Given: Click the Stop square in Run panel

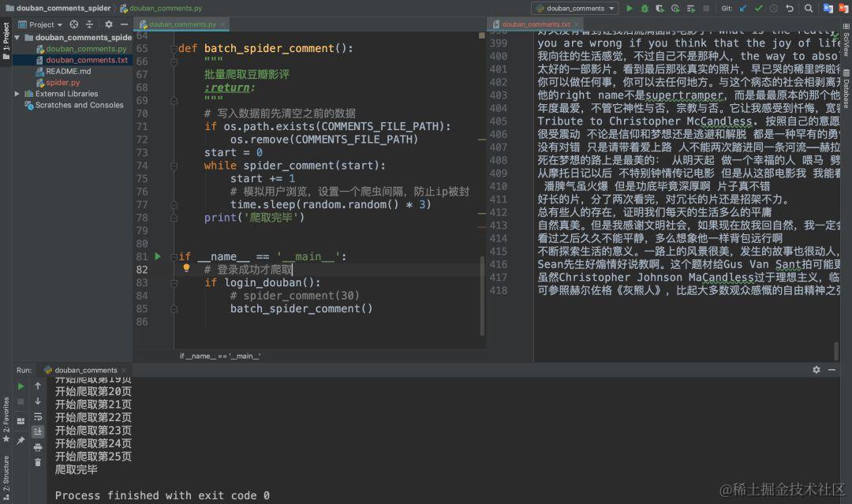Looking at the screenshot, I should (x=21, y=401).
